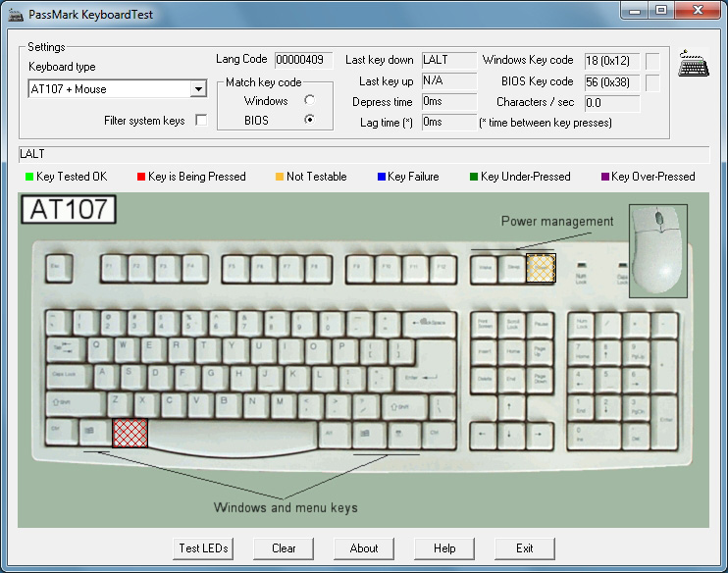
Task: Click the F5 key on the keyboard image
Action: [235, 269]
